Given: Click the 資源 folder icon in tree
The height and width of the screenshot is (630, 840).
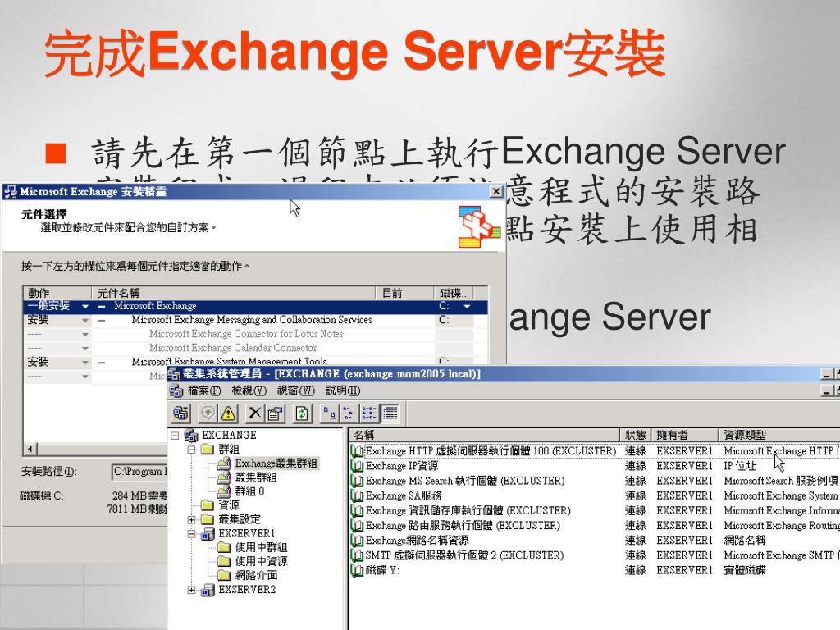Looking at the screenshot, I should [x=208, y=505].
